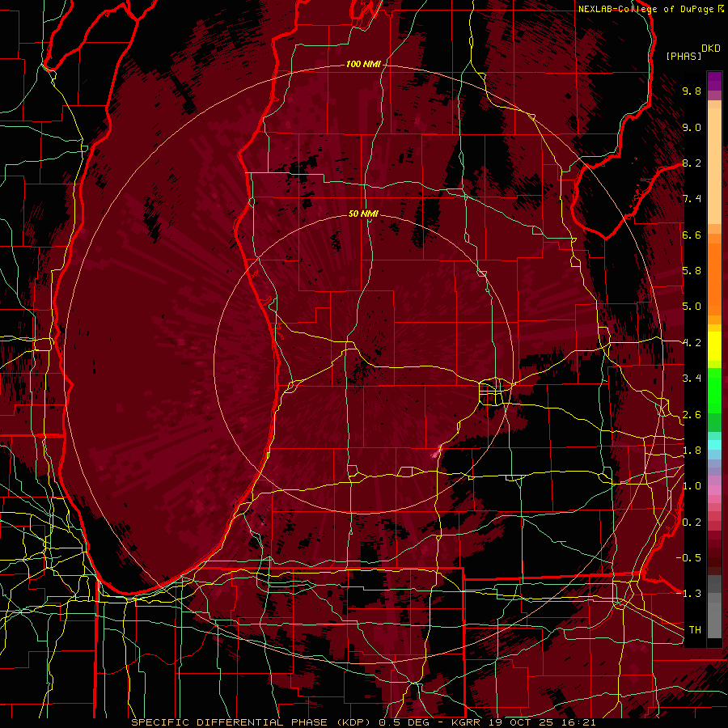
Task: Click the 16:21 timestamp in the caption
Action: tap(579, 722)
